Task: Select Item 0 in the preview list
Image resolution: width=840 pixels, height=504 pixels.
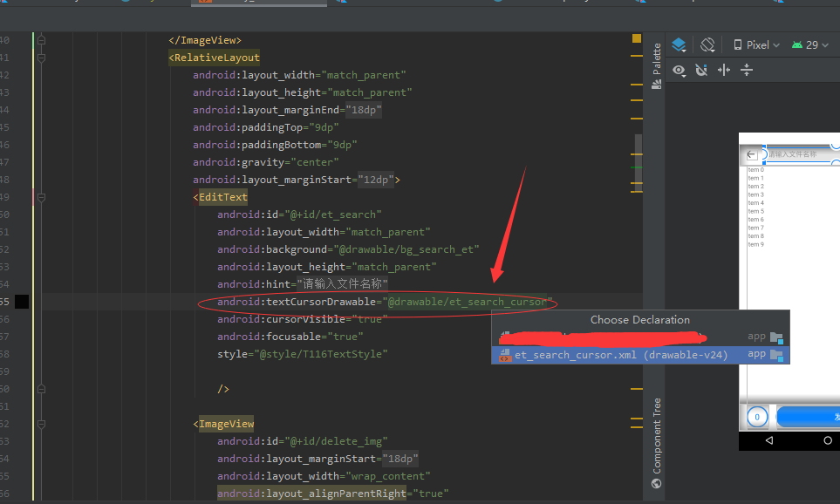Action: click(x=756, y=170)
